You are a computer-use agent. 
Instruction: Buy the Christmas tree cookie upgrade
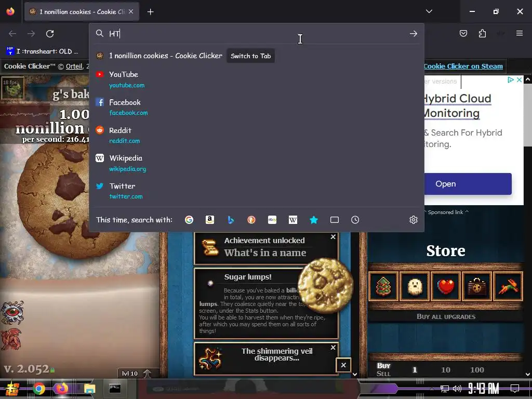[383, 286]
